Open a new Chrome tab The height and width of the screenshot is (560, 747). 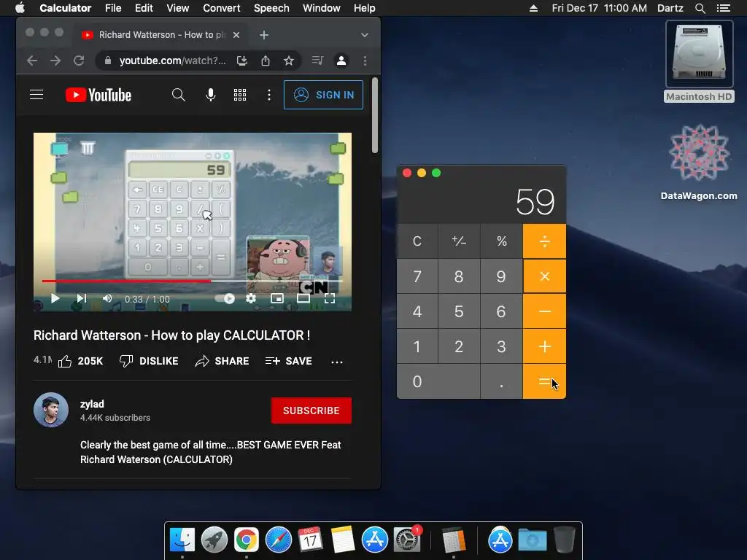tap(264, 35)
